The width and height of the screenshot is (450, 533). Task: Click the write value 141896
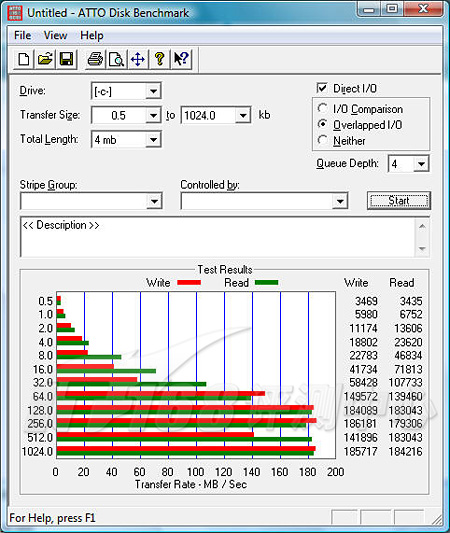[x=360, y=437]
